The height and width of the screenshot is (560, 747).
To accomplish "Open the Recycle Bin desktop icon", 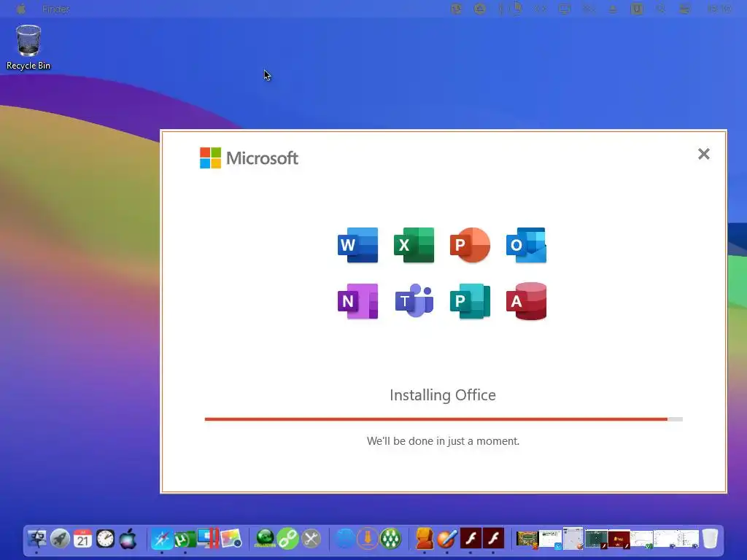I will tap(28, 47).
